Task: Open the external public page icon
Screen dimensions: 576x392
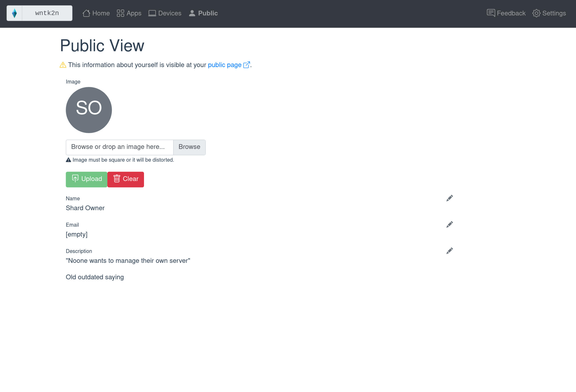Action: [247, 65]
